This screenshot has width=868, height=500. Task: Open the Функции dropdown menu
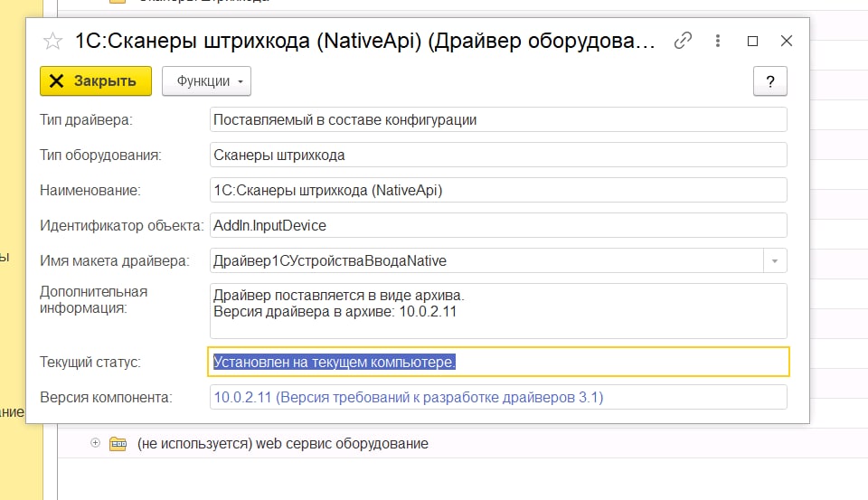coord(206,81)
